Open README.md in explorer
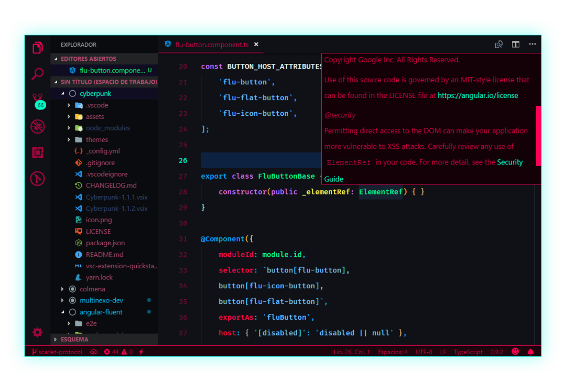Screen dimensions: 566x392 point(104,255)
